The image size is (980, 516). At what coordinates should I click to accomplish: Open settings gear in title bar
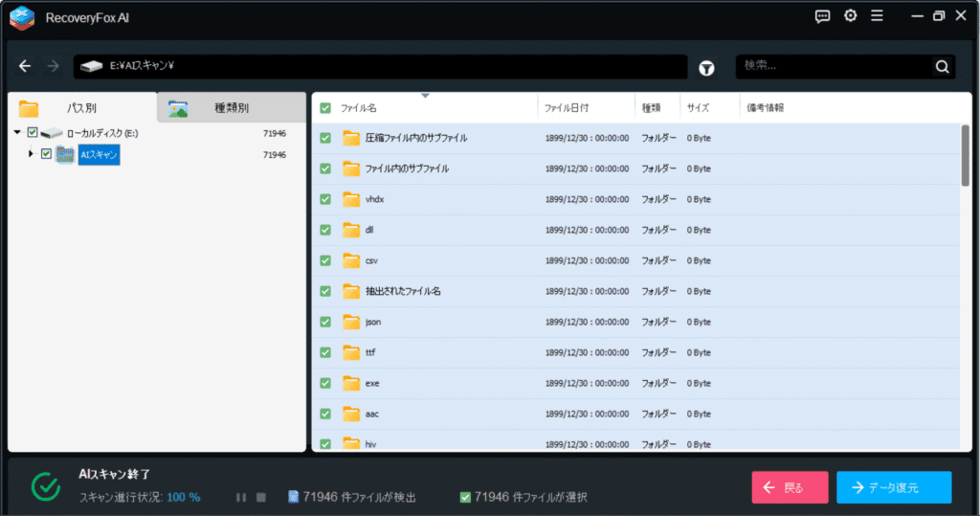tap(850, 15)
